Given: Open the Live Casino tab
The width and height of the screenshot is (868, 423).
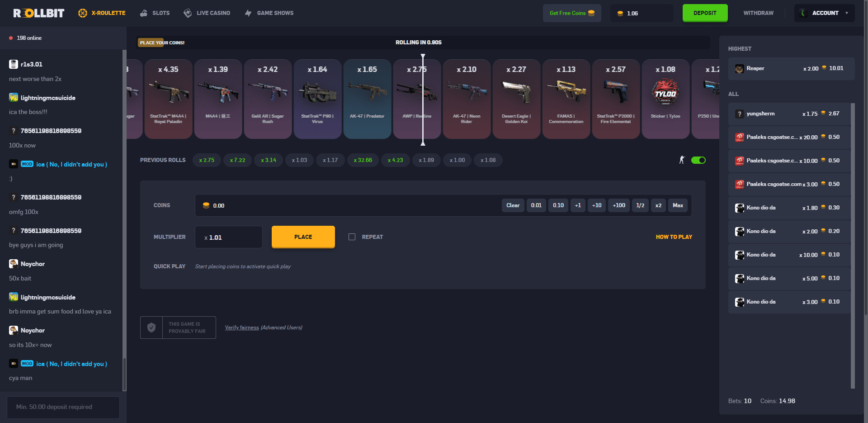Looking at the screenshot, I should coord(207,13).
